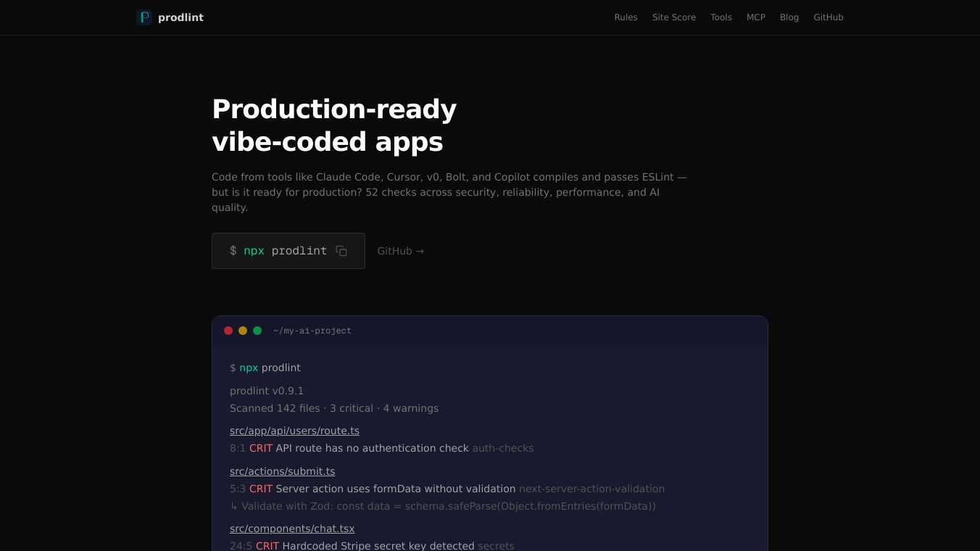The width and height of the screenshot is (980, 551).
Task: Open the MCP nav item
Action: point(756,17)
